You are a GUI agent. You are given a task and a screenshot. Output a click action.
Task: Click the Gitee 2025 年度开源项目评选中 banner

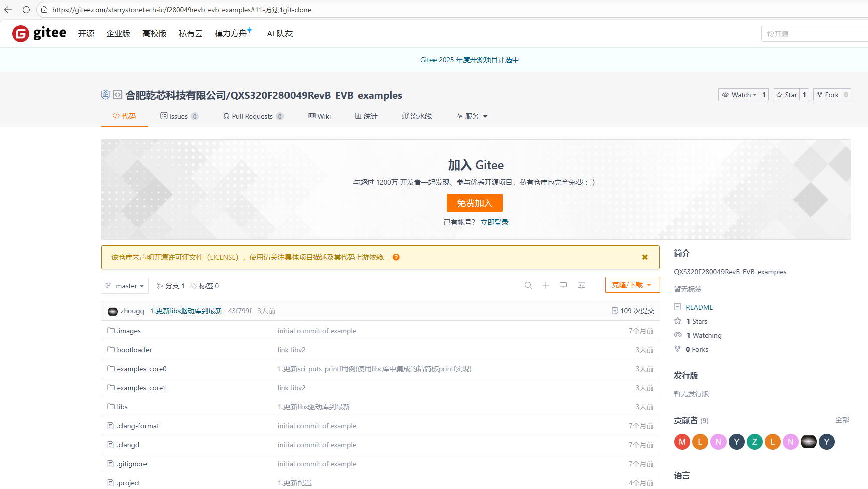470,60
